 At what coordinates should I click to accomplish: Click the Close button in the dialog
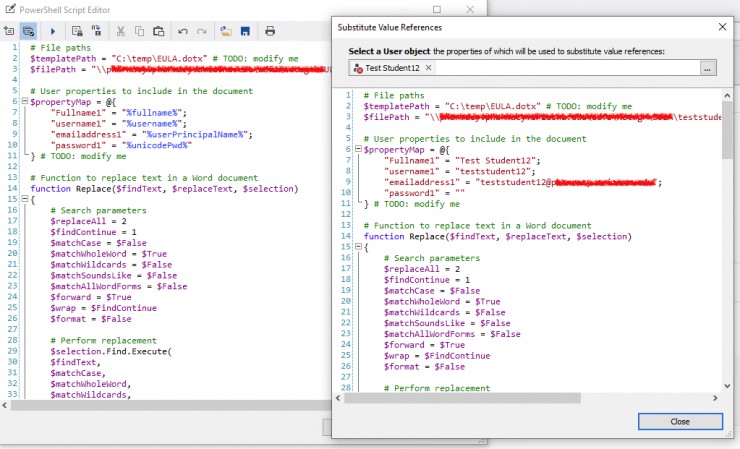pyautogui.click(x=680, y=422)
